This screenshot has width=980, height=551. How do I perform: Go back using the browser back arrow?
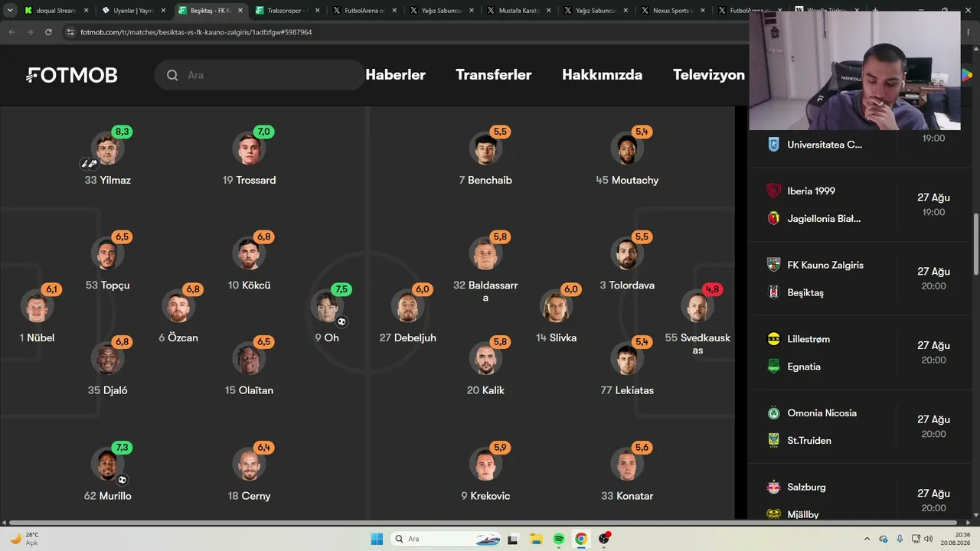coord(11,32)
